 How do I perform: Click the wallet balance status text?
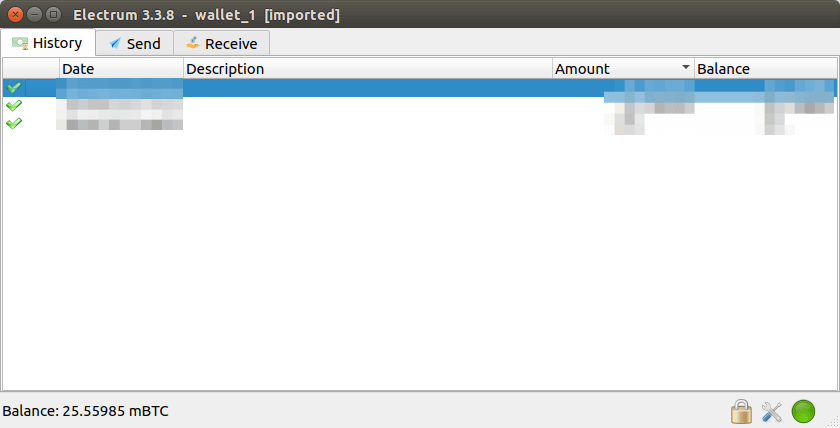click(84, 411)
